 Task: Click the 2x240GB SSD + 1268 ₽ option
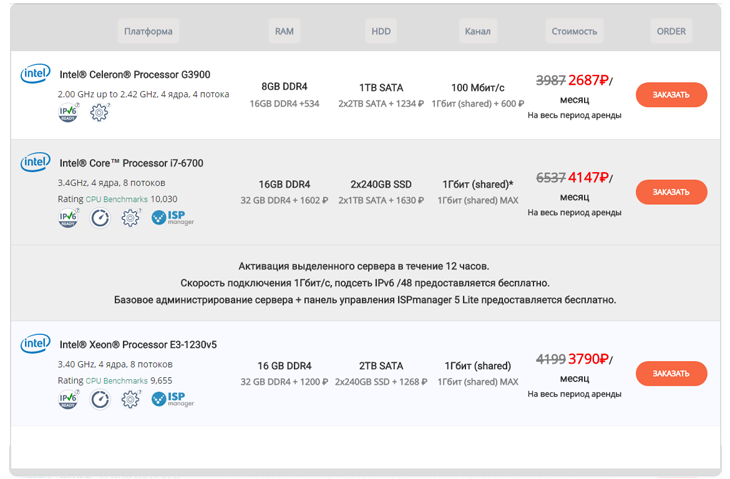click(x=381, y=382)
